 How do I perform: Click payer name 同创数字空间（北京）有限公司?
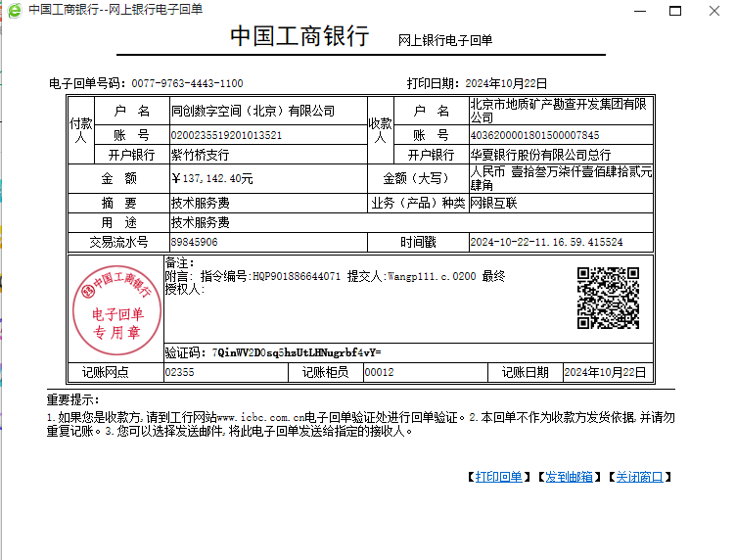253,112
